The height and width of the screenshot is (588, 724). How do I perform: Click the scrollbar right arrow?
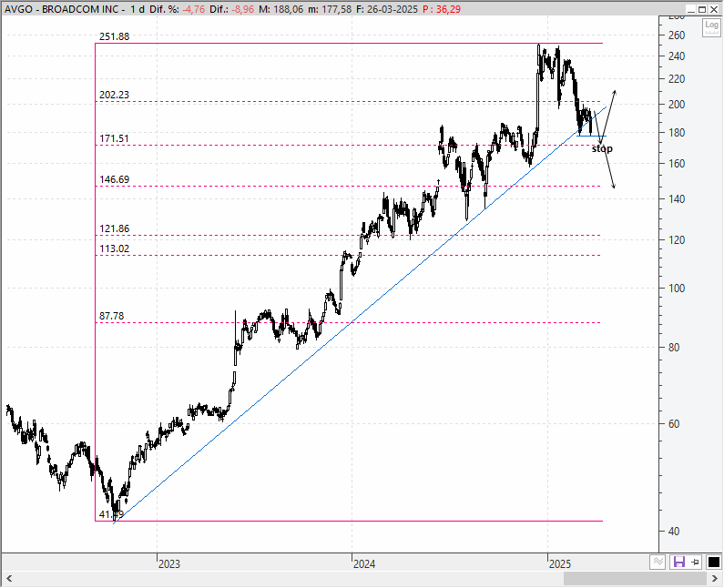pyautogui.click(x=714, y=579)
